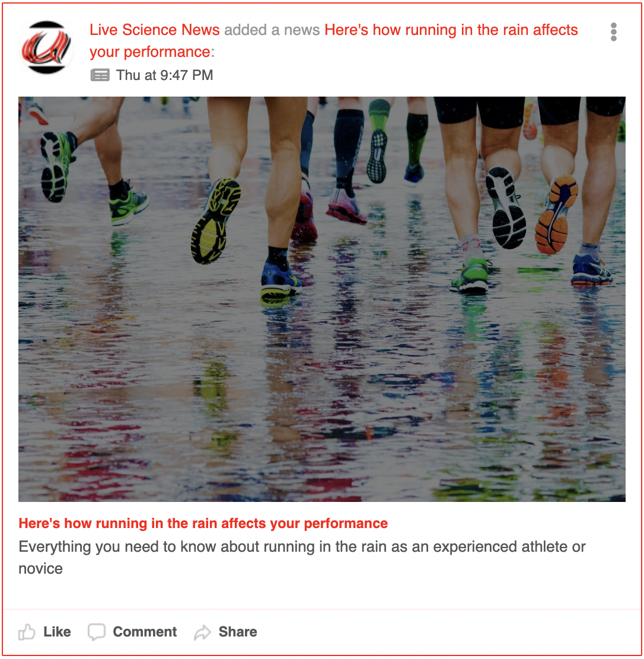
Task: Open the Live Science News profile link
Action: [154, 30]
